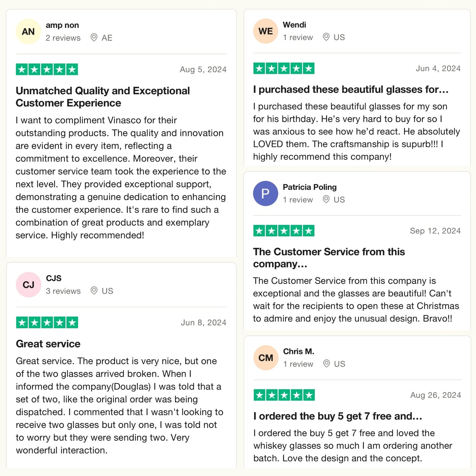Click the 'The Customer Service from this company…' heading

coord(329,258)
